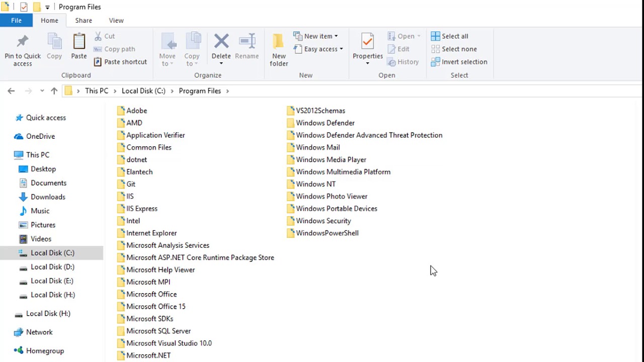Select the Windows Defender Advanced Threat Protection folder
Viewport: 644px width, 362px height.
pos(365,135)
